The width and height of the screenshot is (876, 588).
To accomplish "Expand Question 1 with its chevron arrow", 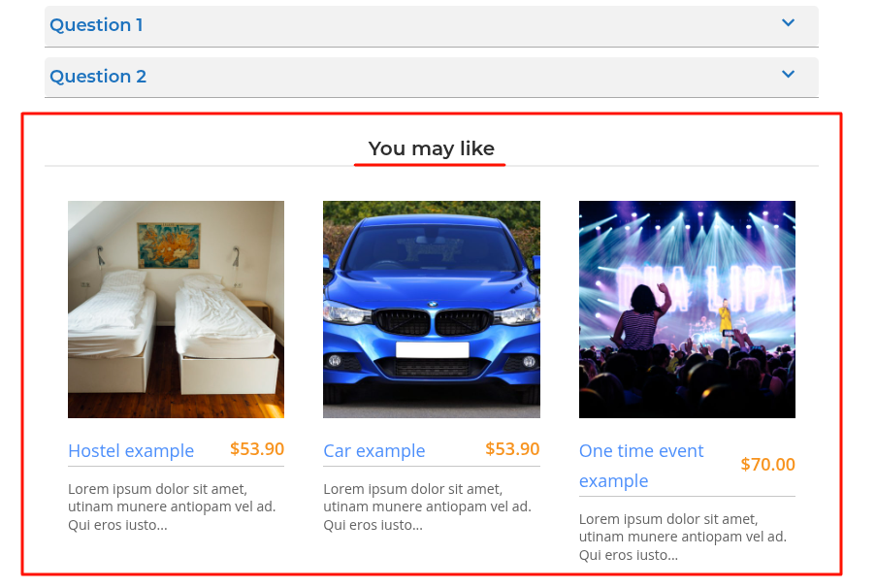I will click(x=789, y=23).
